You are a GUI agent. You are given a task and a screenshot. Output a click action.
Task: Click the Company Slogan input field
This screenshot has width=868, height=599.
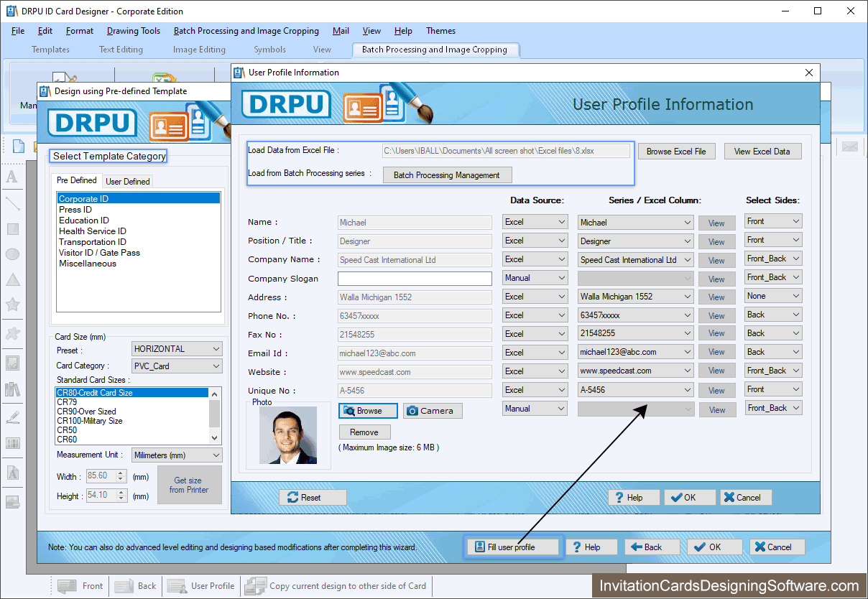[415, 278]
